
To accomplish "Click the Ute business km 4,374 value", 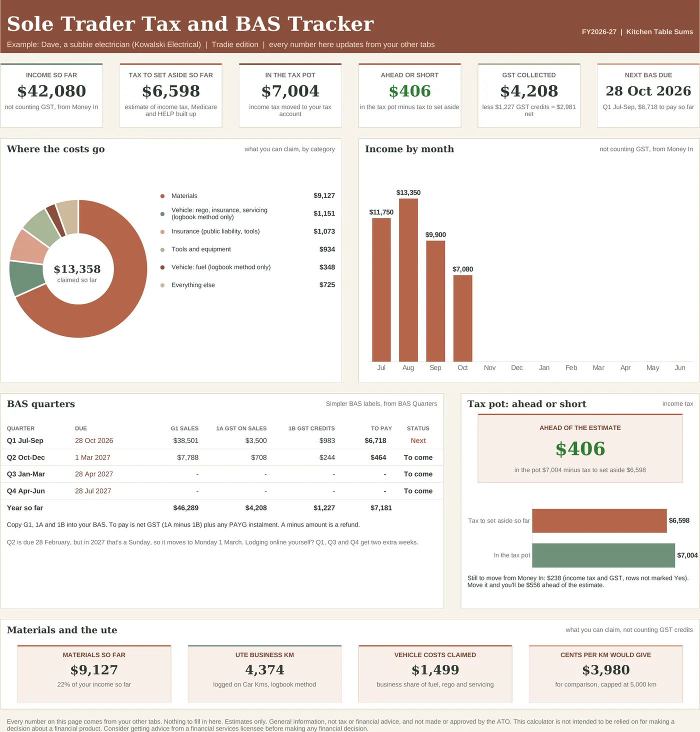I will point(264,670).
